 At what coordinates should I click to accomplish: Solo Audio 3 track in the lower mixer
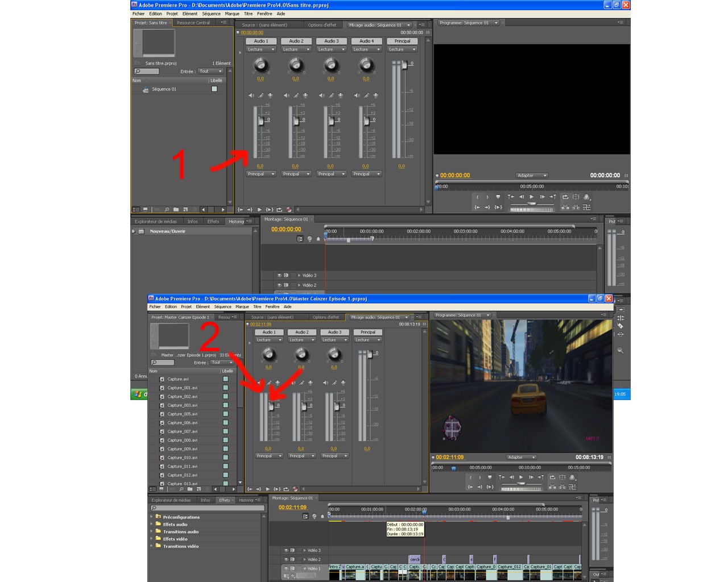coord(335,383)
